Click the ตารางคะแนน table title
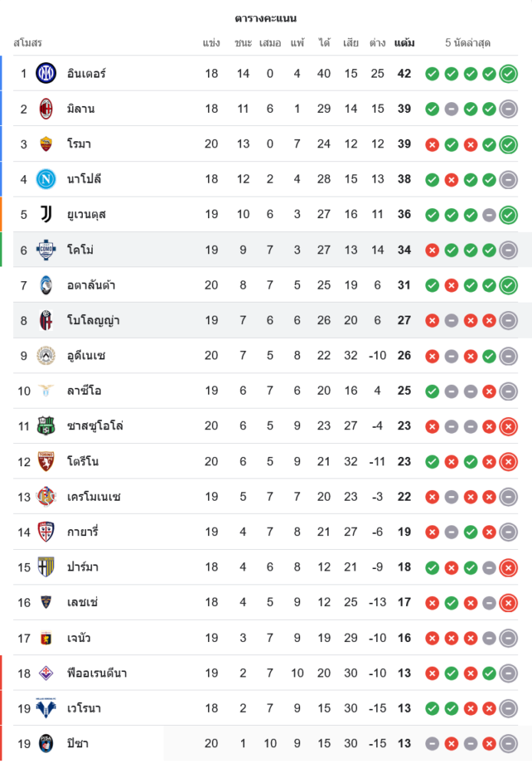 [x=266, y=18]
